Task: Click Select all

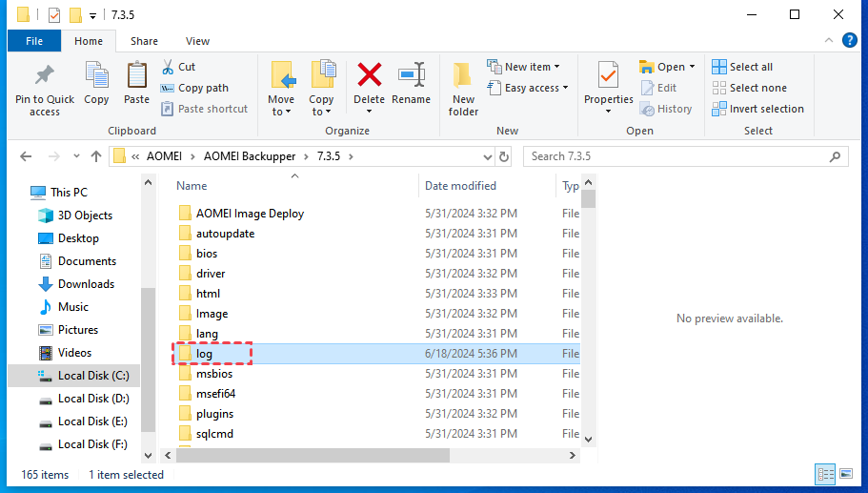Action: pos(742,67)
